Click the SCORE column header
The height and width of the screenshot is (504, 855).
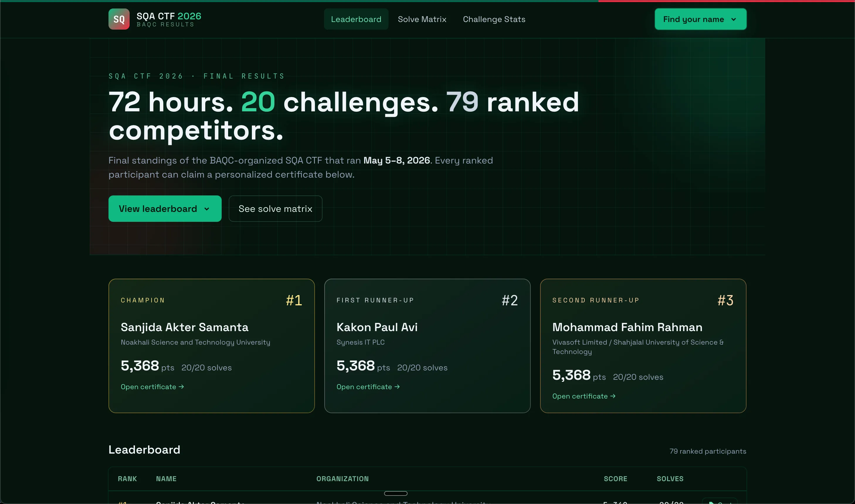click(x=615, y=479)
